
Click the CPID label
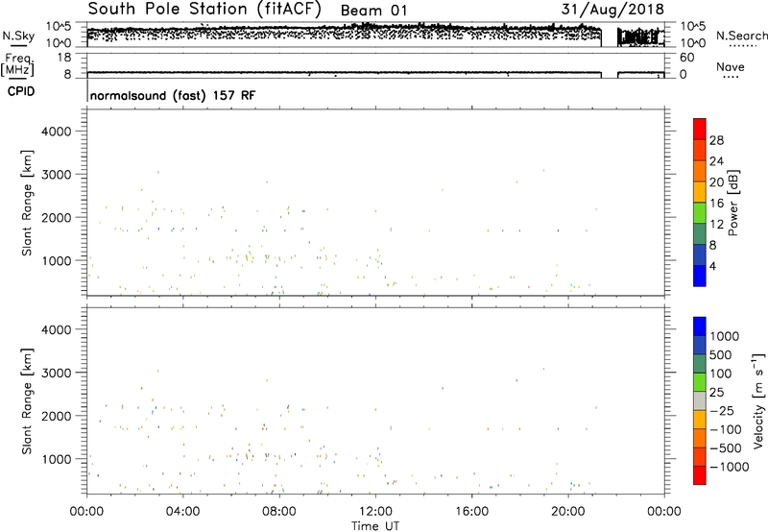[21, 91]
